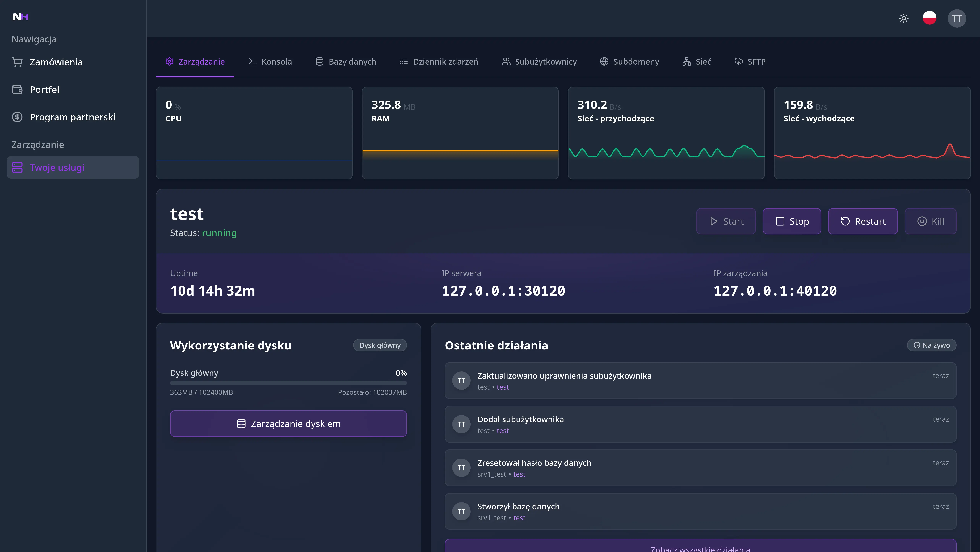
Task: Open the SFTP tab
Action: pyautogui.click(x=749, y=62)
